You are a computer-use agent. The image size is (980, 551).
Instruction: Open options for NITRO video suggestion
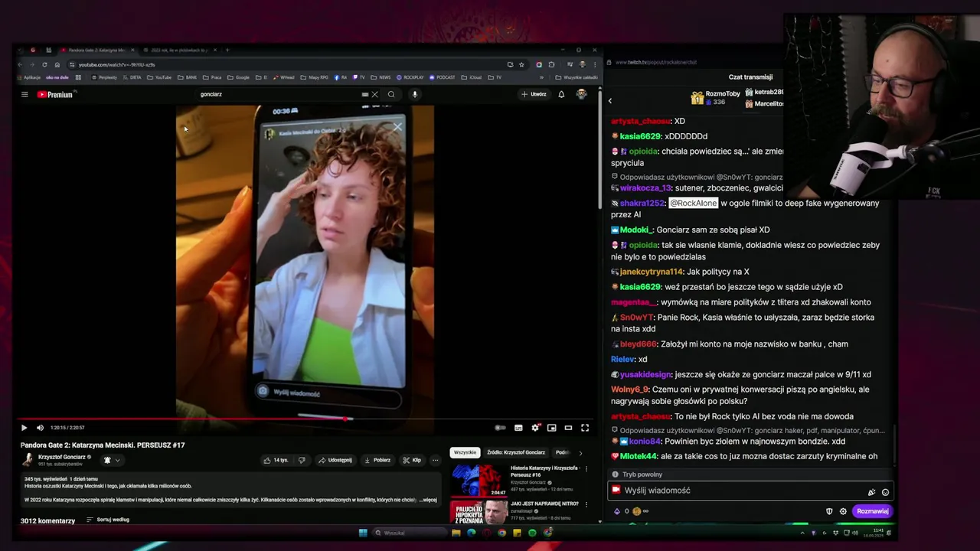[586, 504]
